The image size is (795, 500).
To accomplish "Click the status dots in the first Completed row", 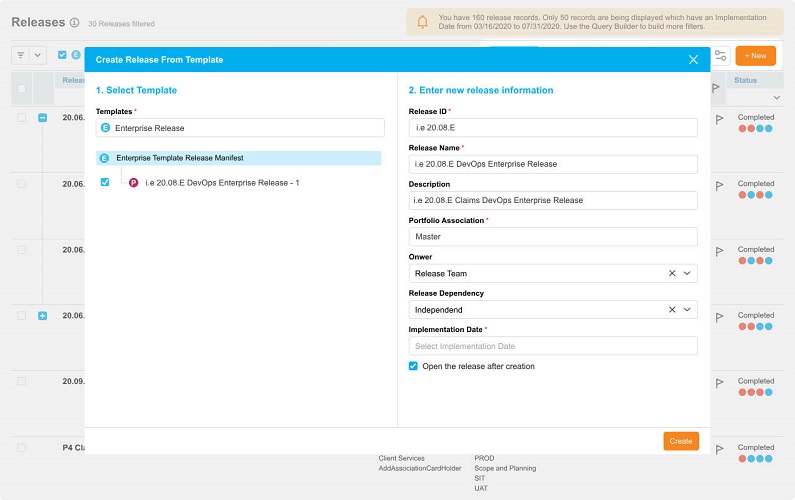I will 755,129.
